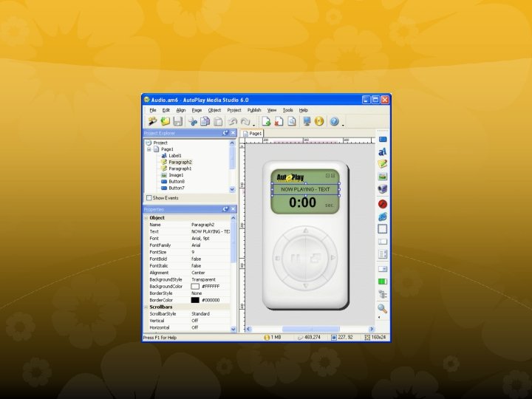Click the Remove Page icon with red X
This screenshot has height=399, width=532.
coord(279,121)
